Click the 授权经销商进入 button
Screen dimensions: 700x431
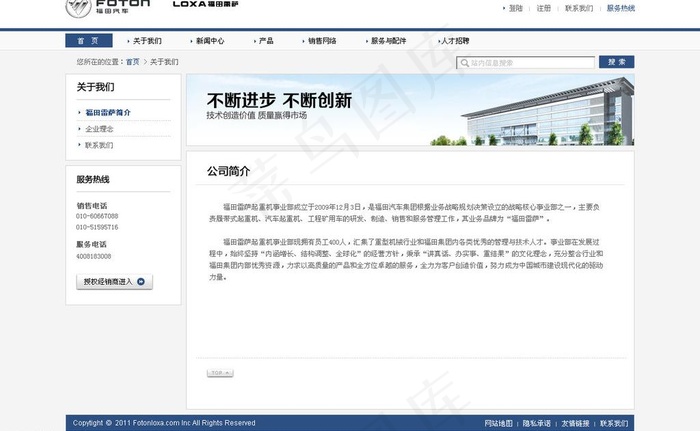coord(114,282)
